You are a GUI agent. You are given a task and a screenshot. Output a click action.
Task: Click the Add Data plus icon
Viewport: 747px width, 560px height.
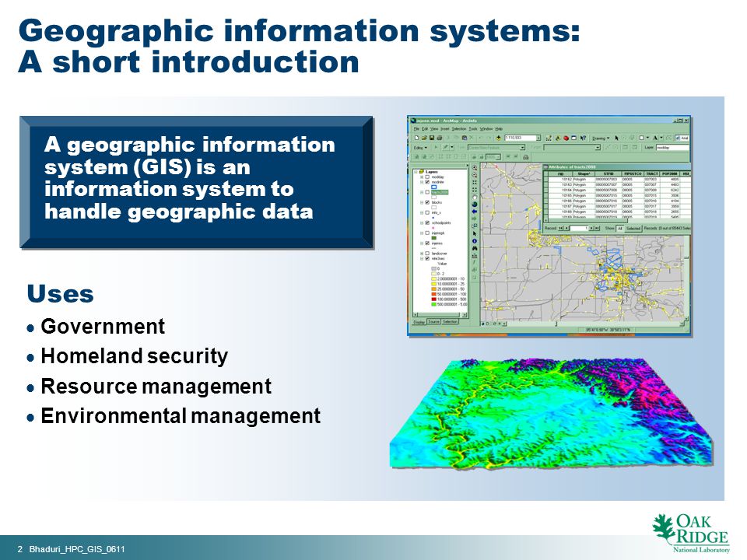(498, 138)
